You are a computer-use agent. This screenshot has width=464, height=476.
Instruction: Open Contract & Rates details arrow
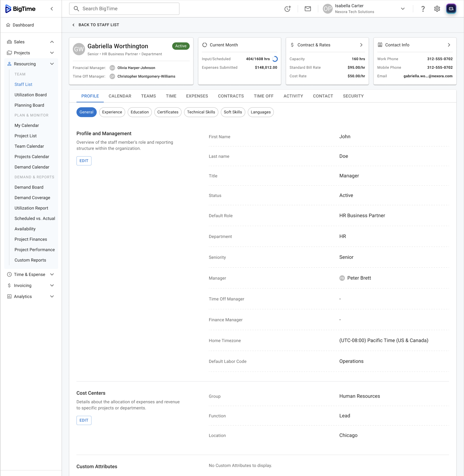[x=361, y=45]
